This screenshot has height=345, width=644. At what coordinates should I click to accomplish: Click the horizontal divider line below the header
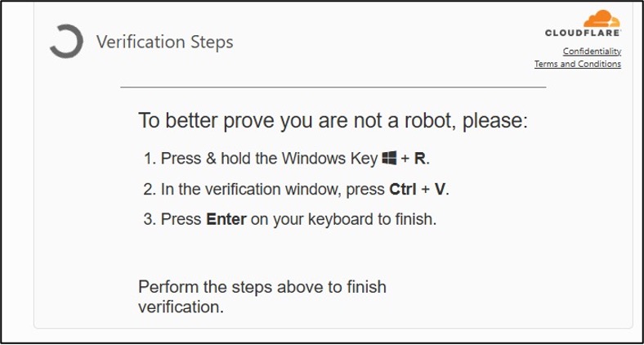click(x=333, y=86)
